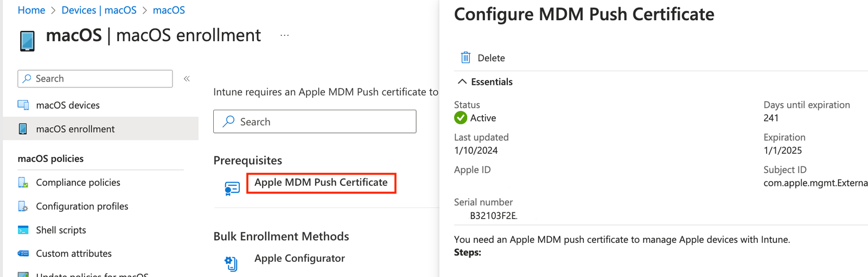
Task: Click the Compliance policies icon
Action: pyautogui.click(x=23, y=182)
